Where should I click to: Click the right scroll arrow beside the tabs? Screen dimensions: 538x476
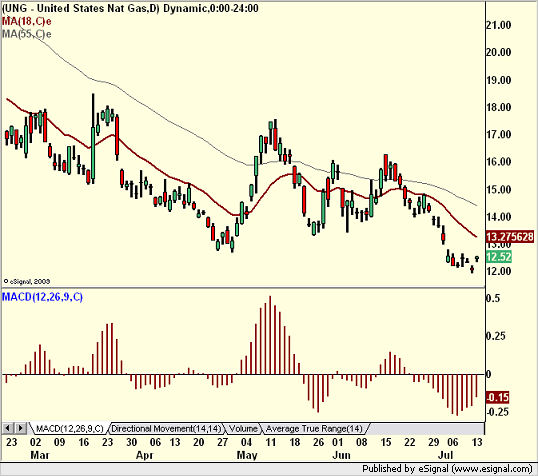tap(20, 428)
